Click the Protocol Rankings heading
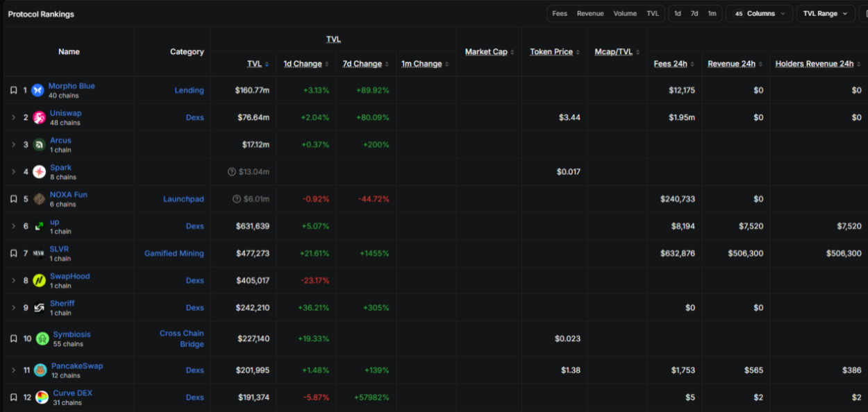This screenshot has height=412, width=868. (41, 14)
